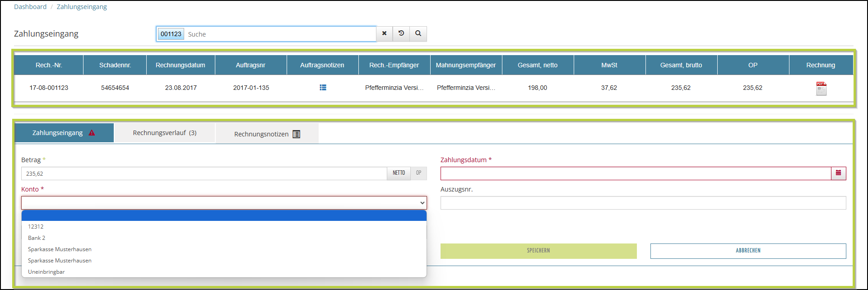This screenshot has width=868, height=290.
Task: Click into the Auszugsnr. input field
Action: tap(643, 203)
